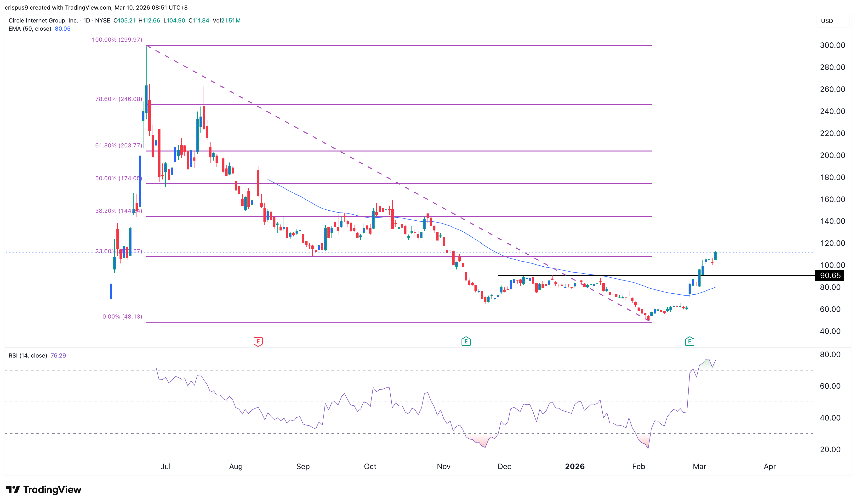Screen dimensions: 856x504
Task: Click the Jul label on the time axis
Action: [165, 466]
